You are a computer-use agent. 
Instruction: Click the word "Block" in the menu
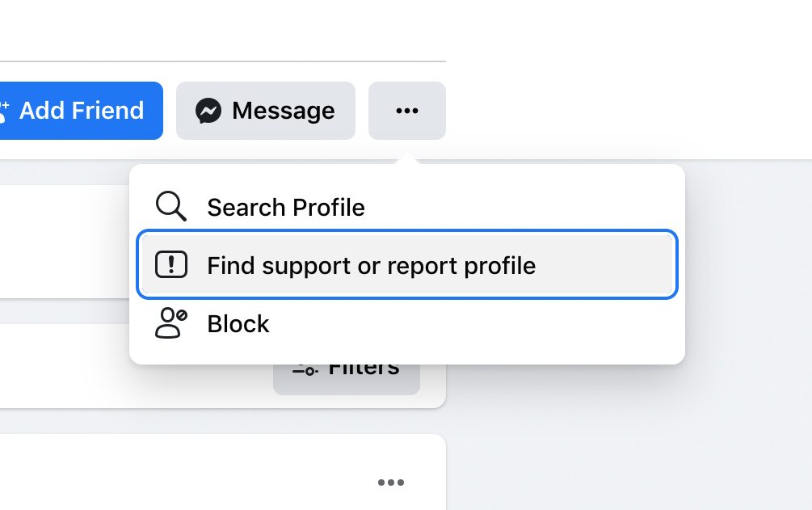[x=238, y=324]
